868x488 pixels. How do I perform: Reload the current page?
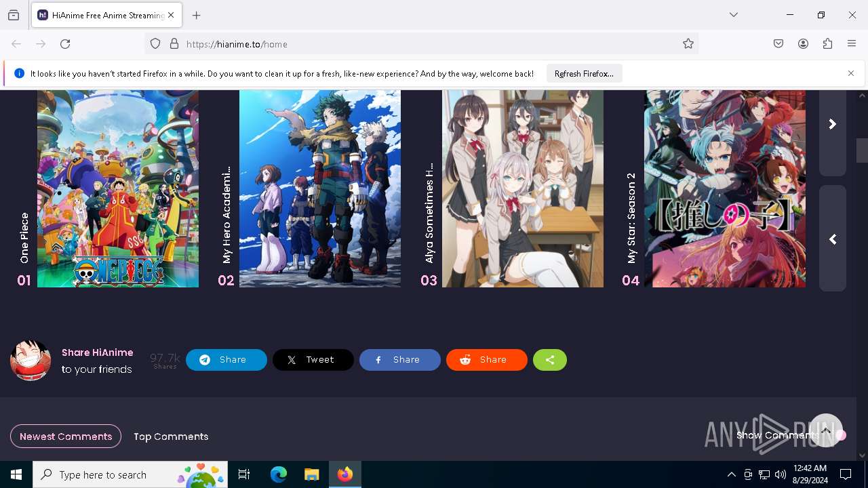[65, 44]
